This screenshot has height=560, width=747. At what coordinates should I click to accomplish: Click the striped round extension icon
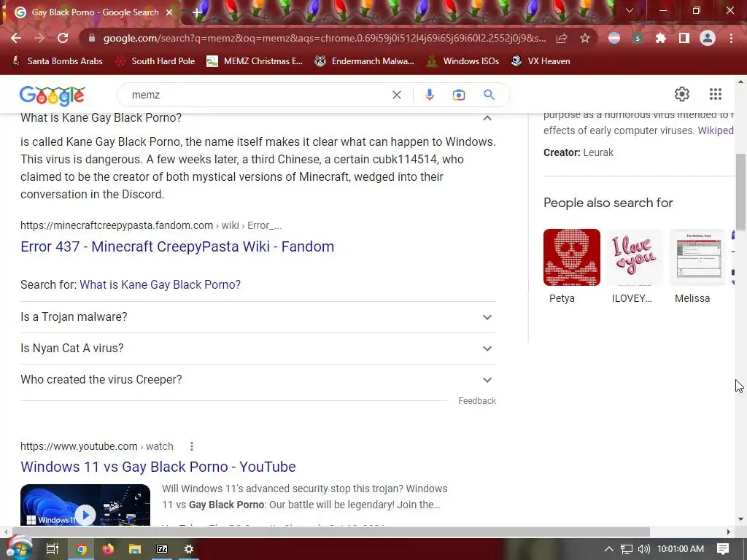614,38
